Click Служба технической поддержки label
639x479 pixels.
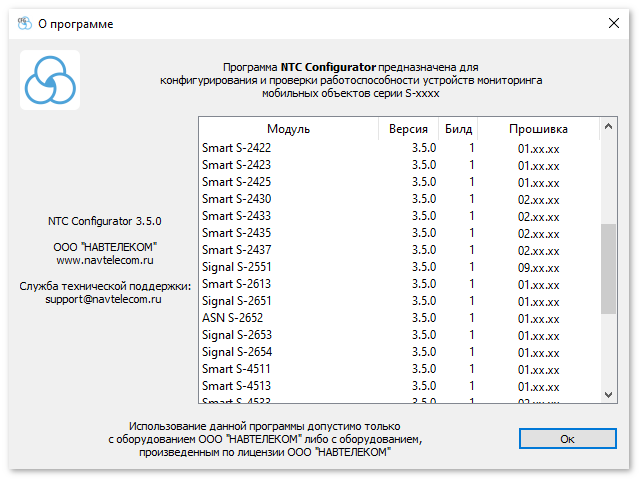pos(105,286)
